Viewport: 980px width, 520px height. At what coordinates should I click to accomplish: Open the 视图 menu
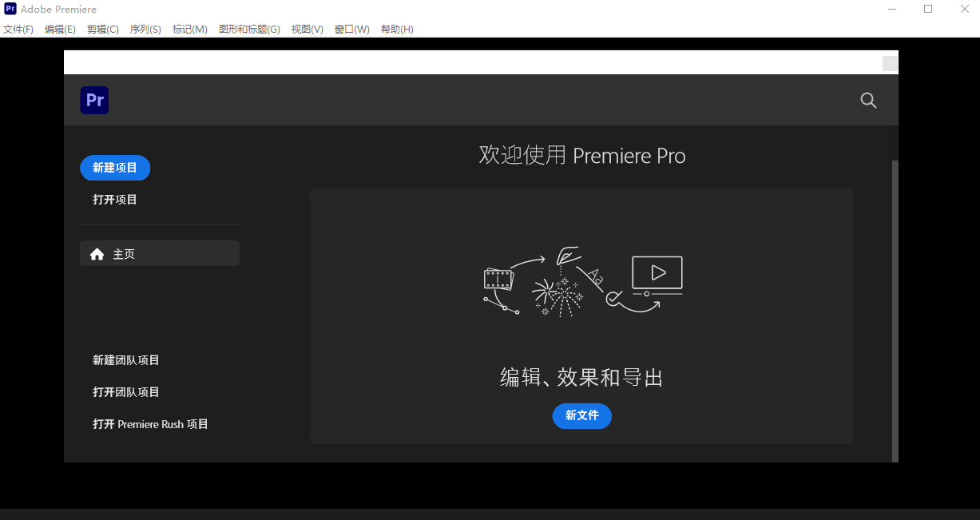(307, 29)
